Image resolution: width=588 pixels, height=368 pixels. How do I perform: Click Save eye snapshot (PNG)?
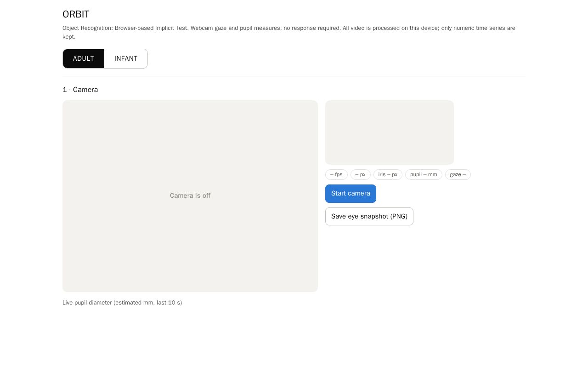(369, 217)
